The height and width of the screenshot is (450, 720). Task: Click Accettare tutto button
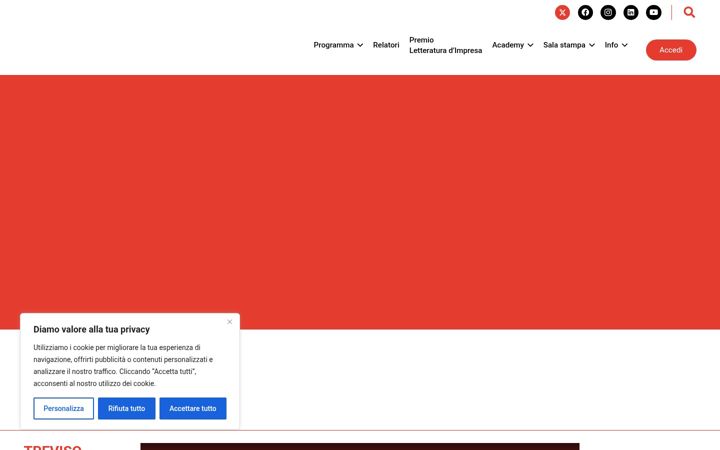click(x=193, y=409)
